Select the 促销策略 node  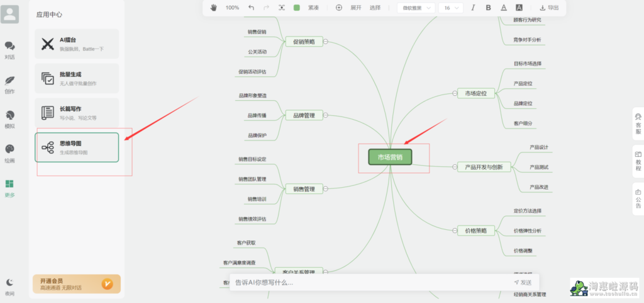(304, 42)
